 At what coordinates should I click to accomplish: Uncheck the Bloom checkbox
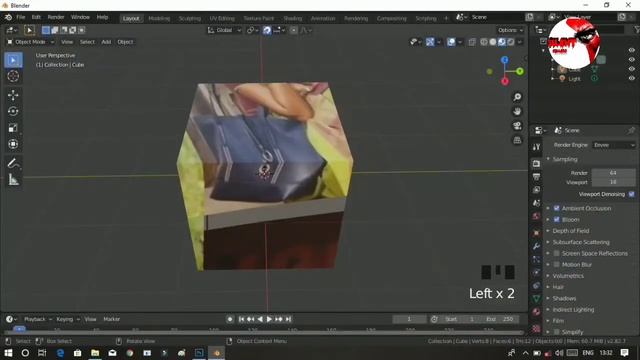[557, 220]
